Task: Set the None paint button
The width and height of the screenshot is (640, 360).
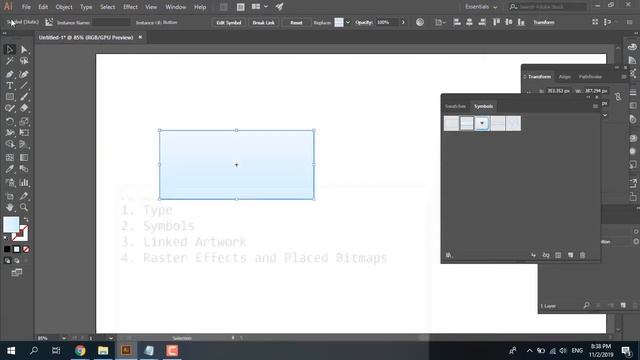Action: click(26, 249)
